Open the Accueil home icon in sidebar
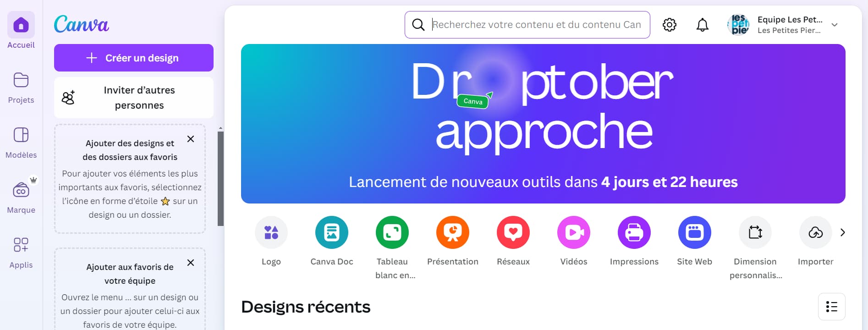 coord(21,25)
